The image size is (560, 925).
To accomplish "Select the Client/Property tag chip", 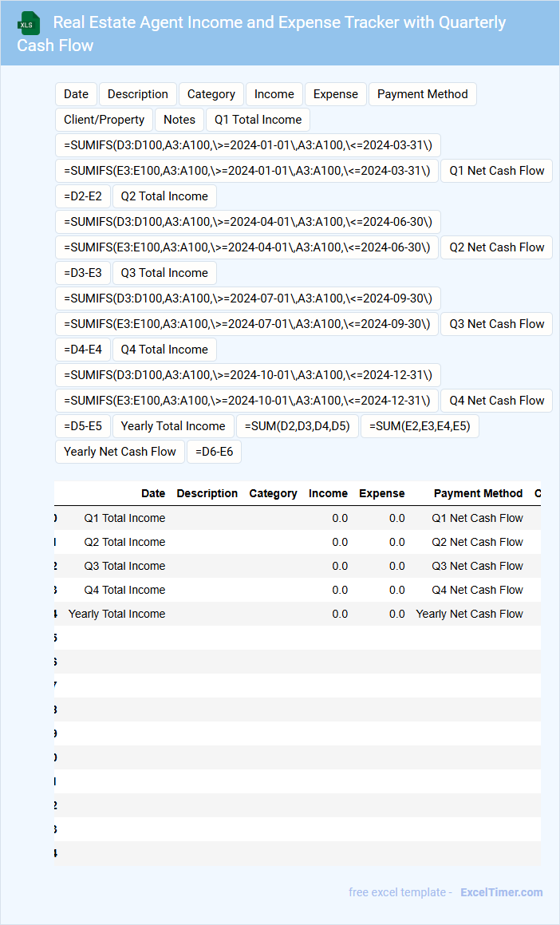I will (x=105, y=120).
